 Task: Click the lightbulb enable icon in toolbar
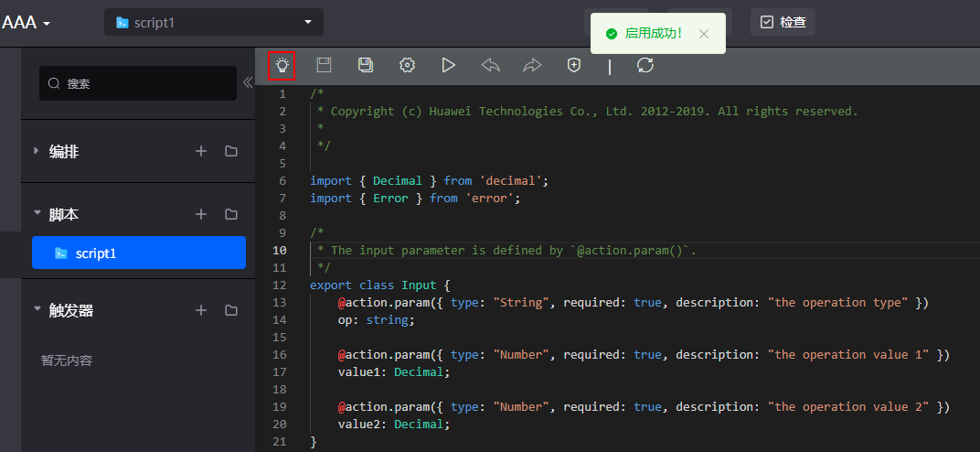(282, 65)
